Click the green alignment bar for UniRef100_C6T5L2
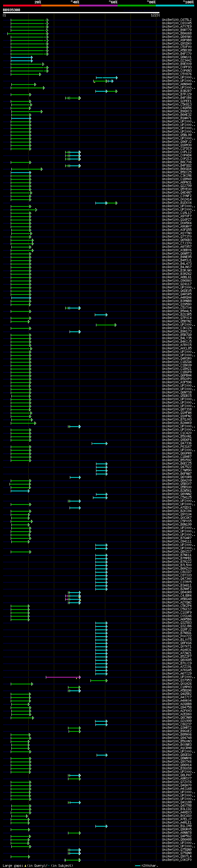The height and width of the screenshot is (868, 197). coord(30,20)
